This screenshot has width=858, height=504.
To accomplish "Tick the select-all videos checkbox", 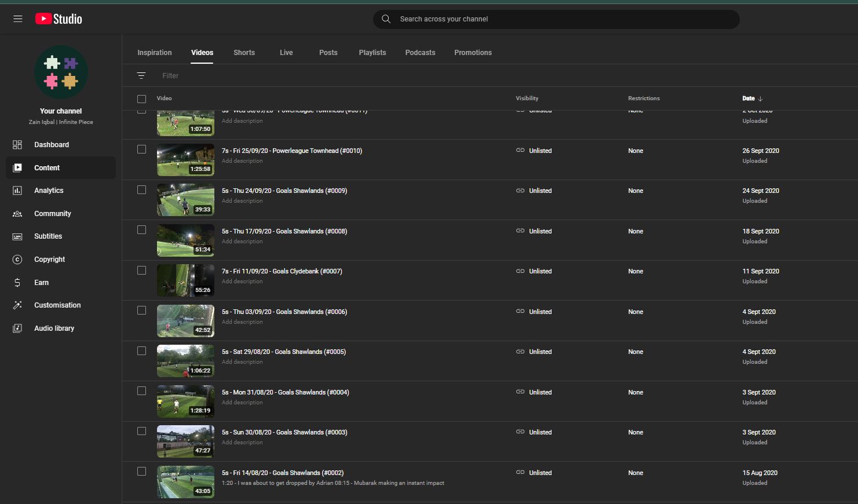I will tap(141, 99).
